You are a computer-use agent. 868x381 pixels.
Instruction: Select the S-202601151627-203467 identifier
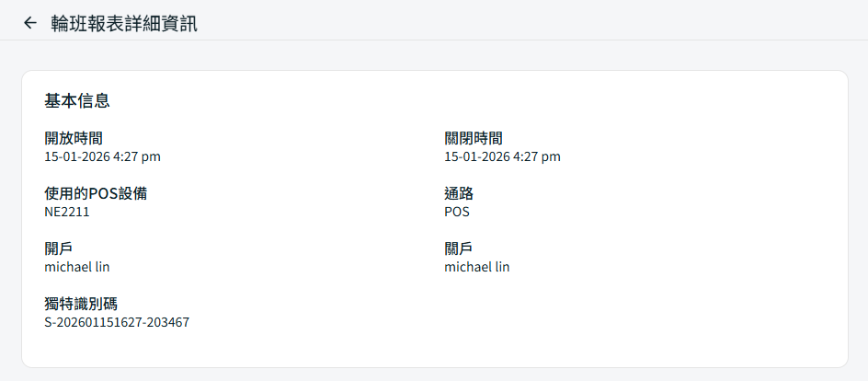[117, 322]
